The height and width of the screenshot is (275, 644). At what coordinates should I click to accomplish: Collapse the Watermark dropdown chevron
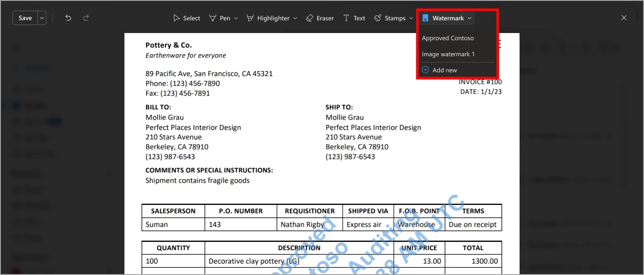(x=470, y=18)
